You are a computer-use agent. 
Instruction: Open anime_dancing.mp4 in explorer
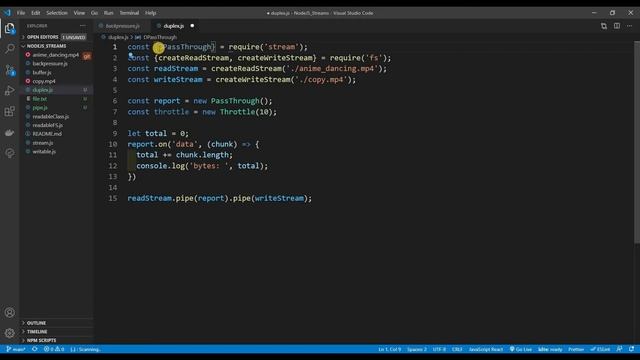[56, 55]
